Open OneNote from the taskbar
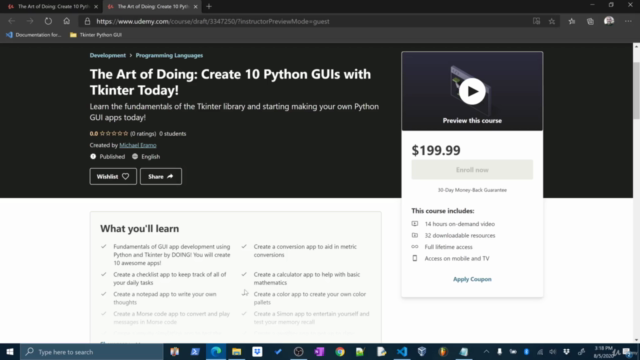Viewport: 640px width, 360px height. tap(319, 351)
